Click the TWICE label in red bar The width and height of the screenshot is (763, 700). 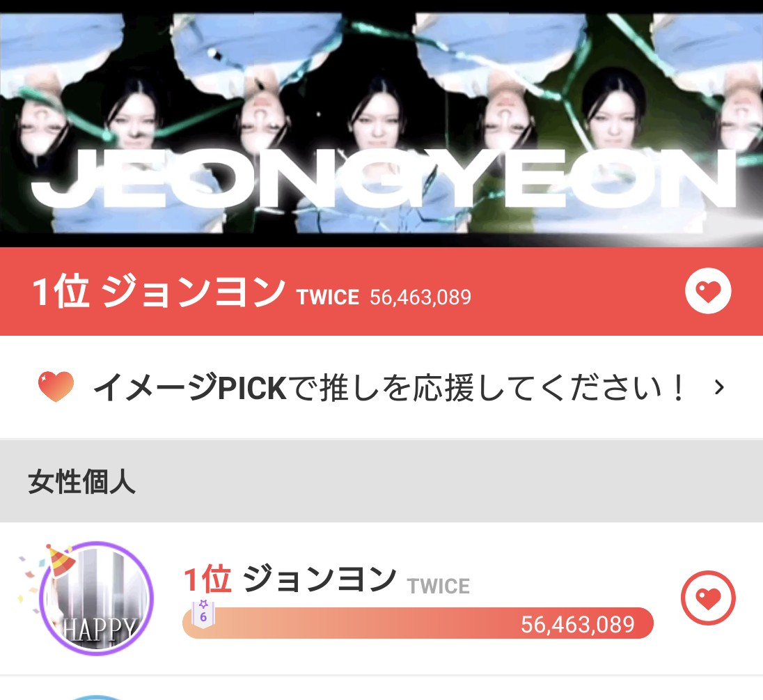[328, 297]
